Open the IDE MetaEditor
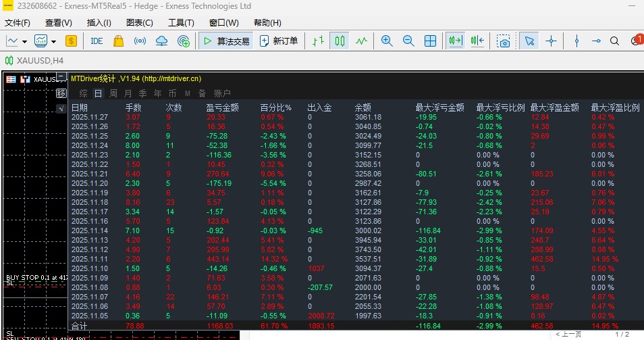The height and width of the screenshot is (340, 644). point(97,41)
